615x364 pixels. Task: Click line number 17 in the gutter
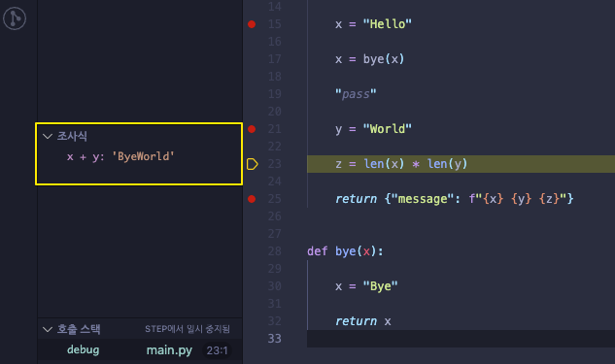(x=275, y=59)
